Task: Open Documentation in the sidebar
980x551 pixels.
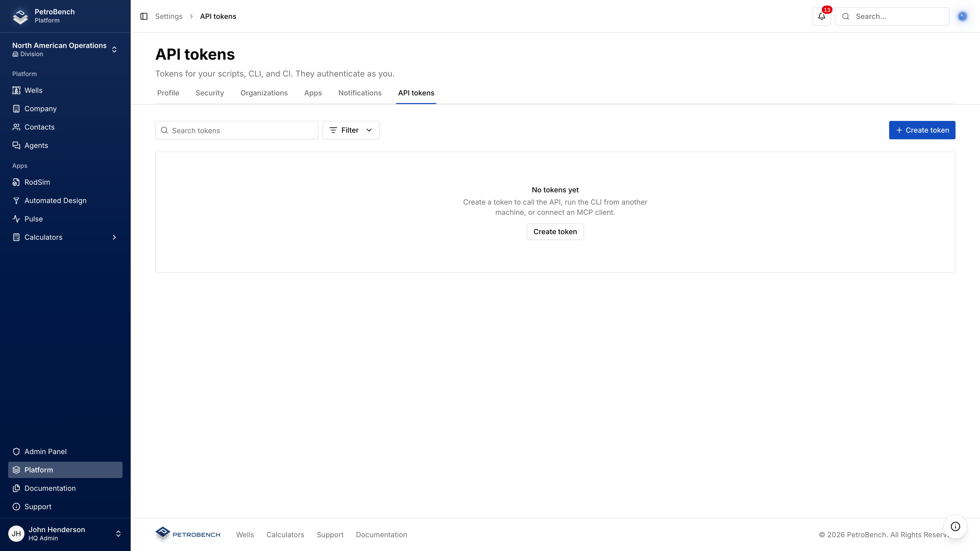Action: [65, 488]
